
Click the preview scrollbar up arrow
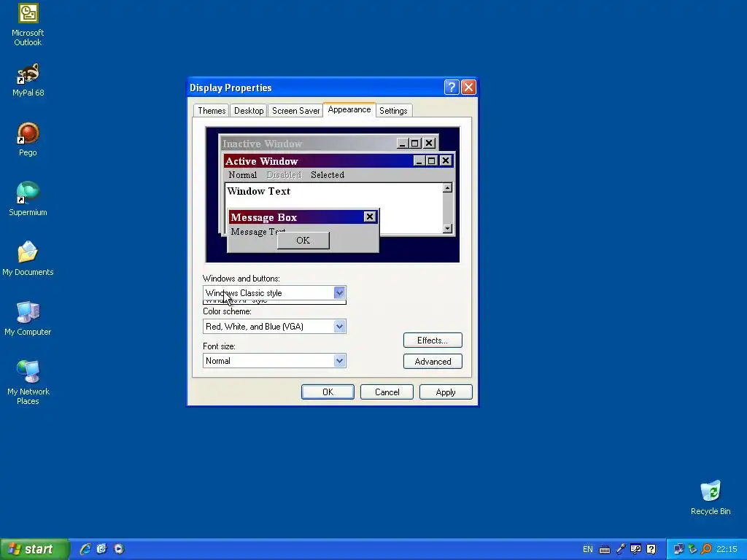447,188
